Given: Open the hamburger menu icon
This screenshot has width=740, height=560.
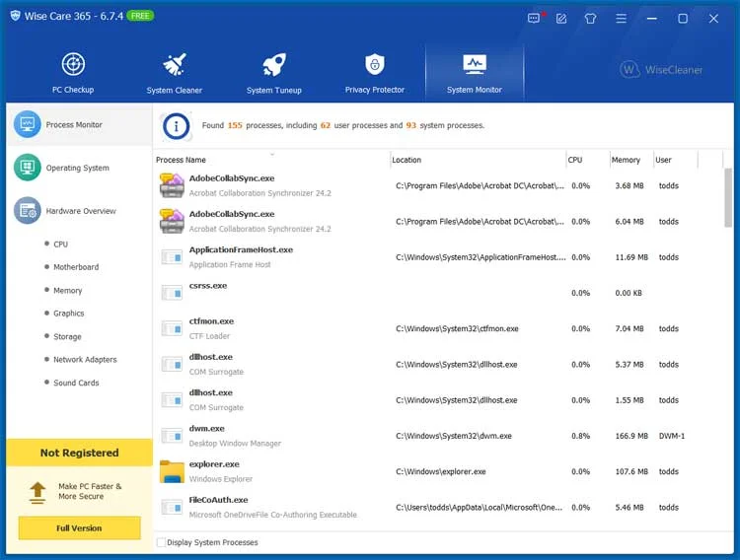Looking at the screenshot, I should [x=621, y=19].
